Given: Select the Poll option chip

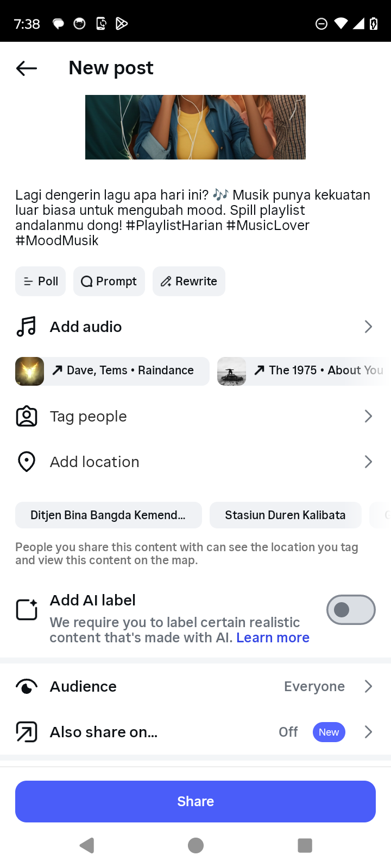Looking at the screenshot, I should click(41, 282).
